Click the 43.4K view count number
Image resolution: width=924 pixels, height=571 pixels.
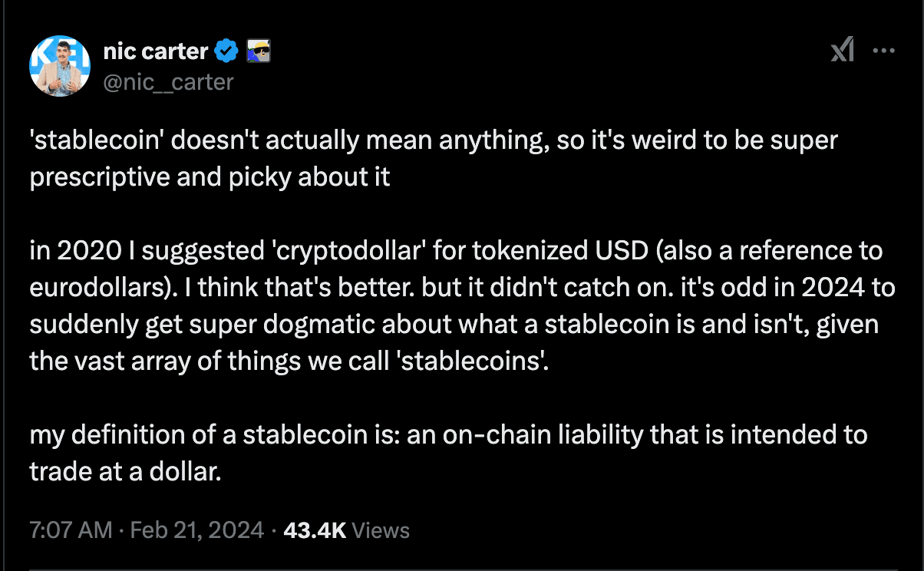pyautogui.click(x=315, y=530)
